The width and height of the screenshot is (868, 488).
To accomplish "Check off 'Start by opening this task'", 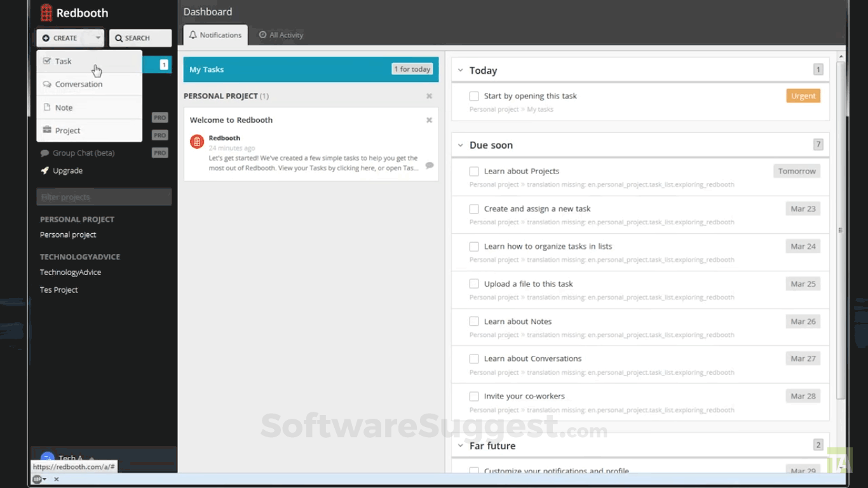I will (x=474, y=96).
